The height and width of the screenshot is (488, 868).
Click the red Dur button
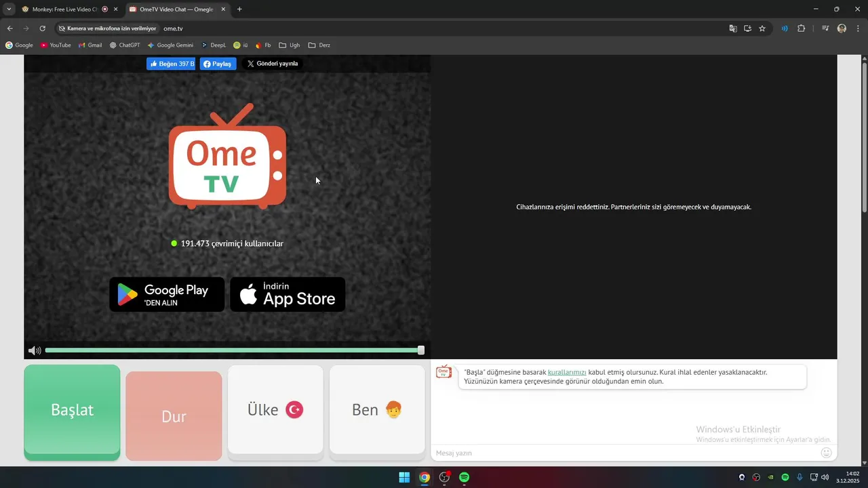pos(174,416)
